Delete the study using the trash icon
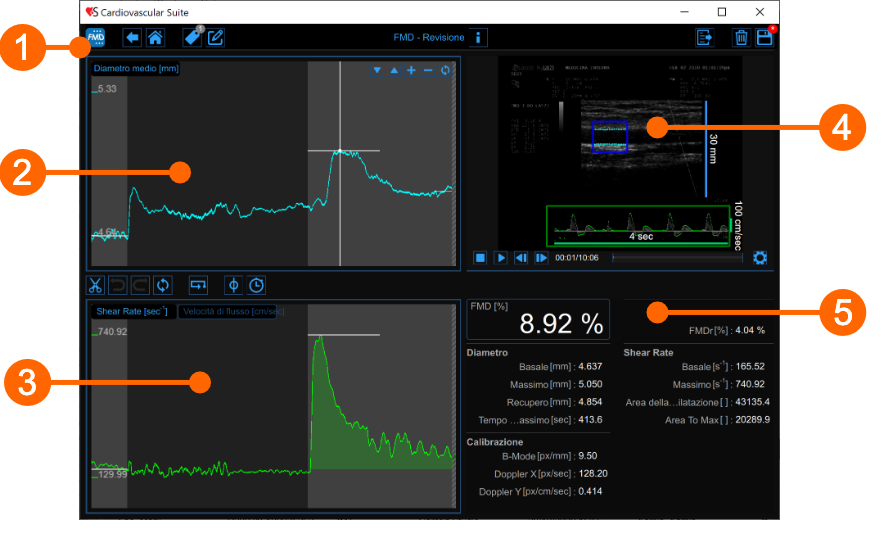The width and height of the screenshot is (891, 540). (741, 38)
